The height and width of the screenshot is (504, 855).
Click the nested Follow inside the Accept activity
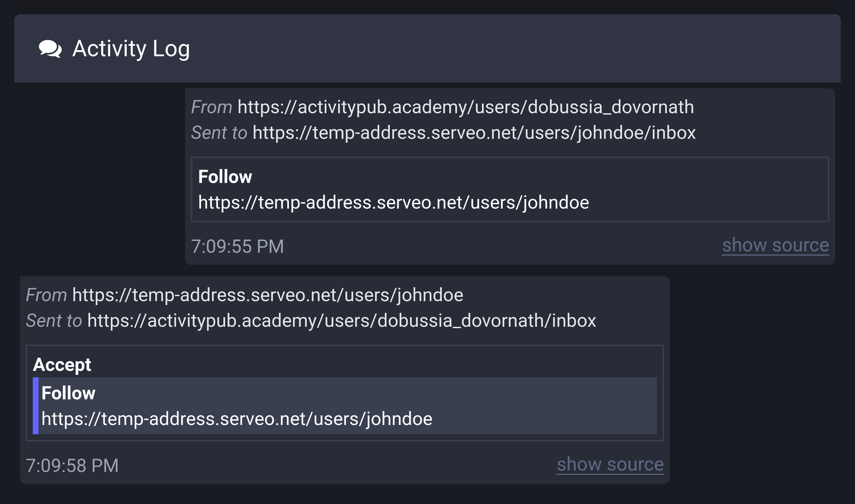point(346,406)
